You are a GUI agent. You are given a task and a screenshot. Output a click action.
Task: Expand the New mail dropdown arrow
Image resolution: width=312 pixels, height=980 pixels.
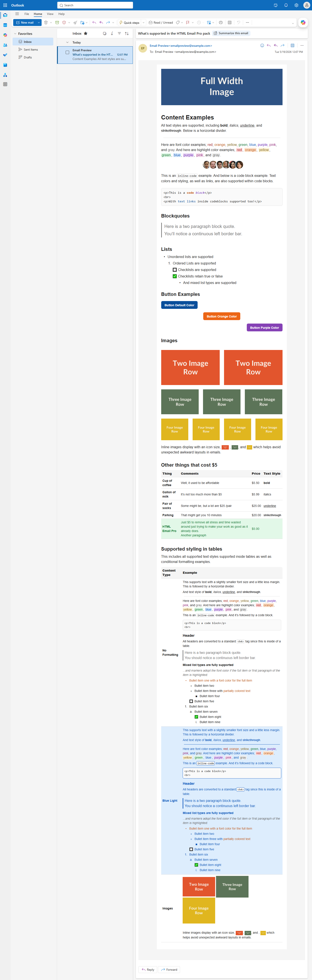[x=39, y=23]
